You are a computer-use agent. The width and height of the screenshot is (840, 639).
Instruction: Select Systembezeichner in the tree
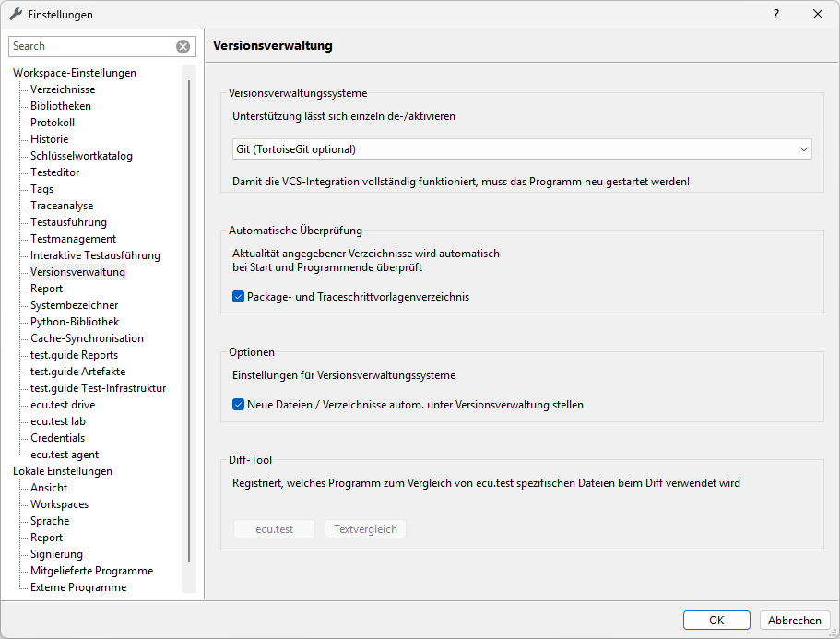pyautogui.click(x=75, y=305)
